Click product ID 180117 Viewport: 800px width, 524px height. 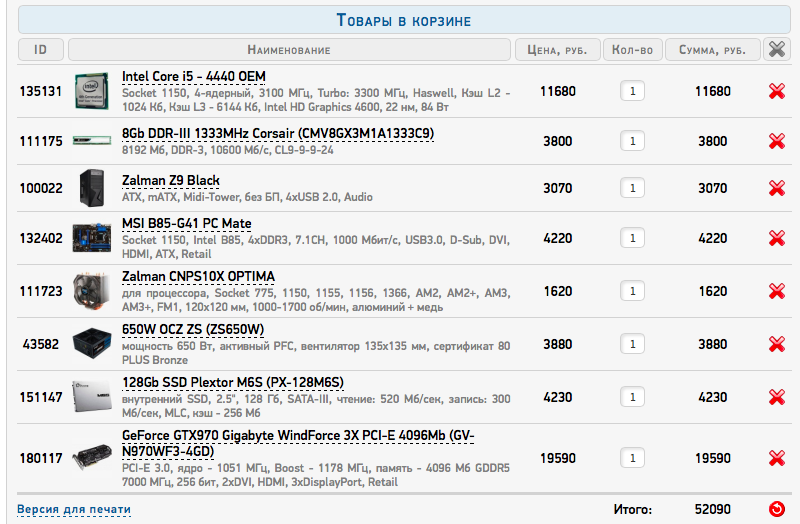(x=41, y=458)
